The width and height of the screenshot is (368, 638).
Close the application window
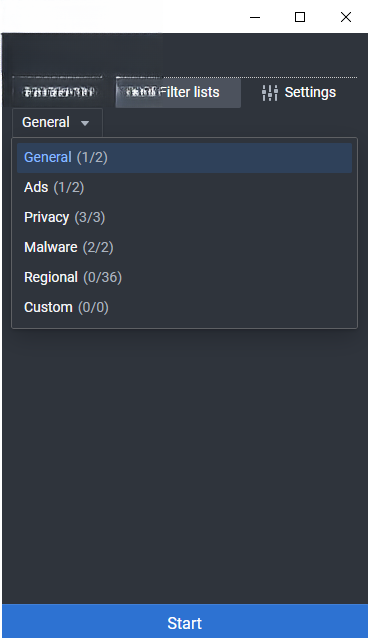346,17
